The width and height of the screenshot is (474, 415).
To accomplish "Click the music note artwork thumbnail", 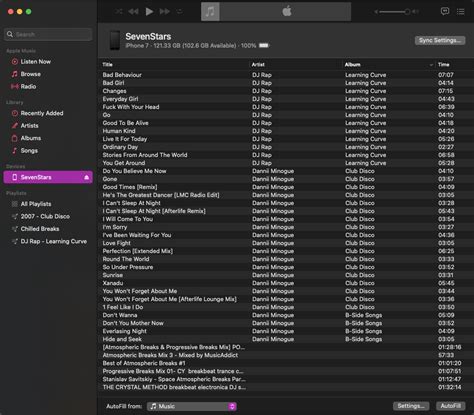I will [x=210, y=12].
